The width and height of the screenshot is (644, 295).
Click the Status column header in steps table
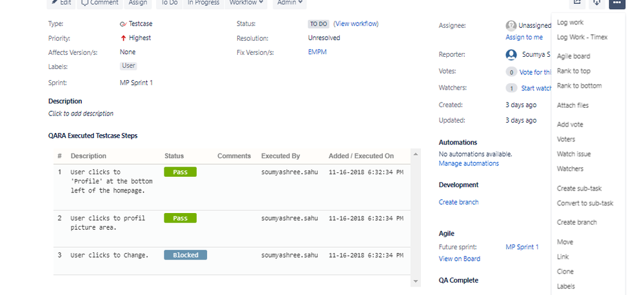click(x=174, y=156)
